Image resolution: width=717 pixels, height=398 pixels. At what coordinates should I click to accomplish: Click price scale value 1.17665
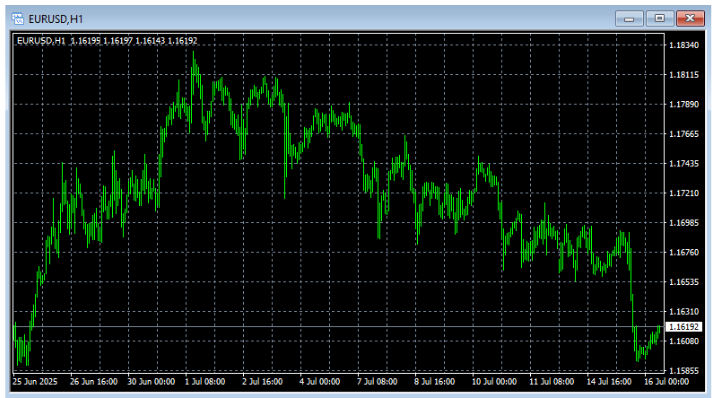684,134
